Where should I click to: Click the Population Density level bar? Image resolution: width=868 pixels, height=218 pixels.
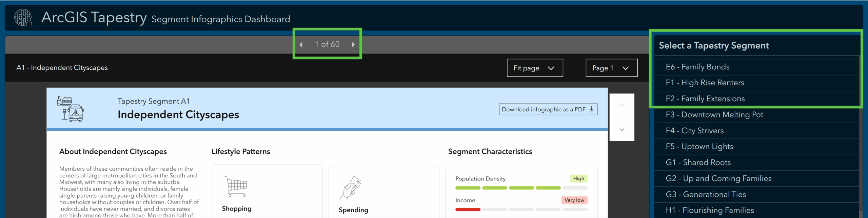[x=521, y=188]
